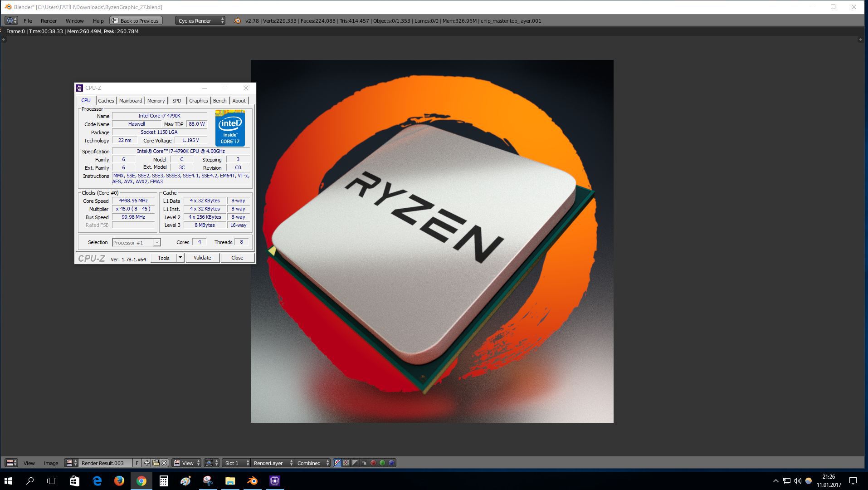Select the CPU tab in CPU-Z
The width and height of the screenshot is (868, 490).
86,100
